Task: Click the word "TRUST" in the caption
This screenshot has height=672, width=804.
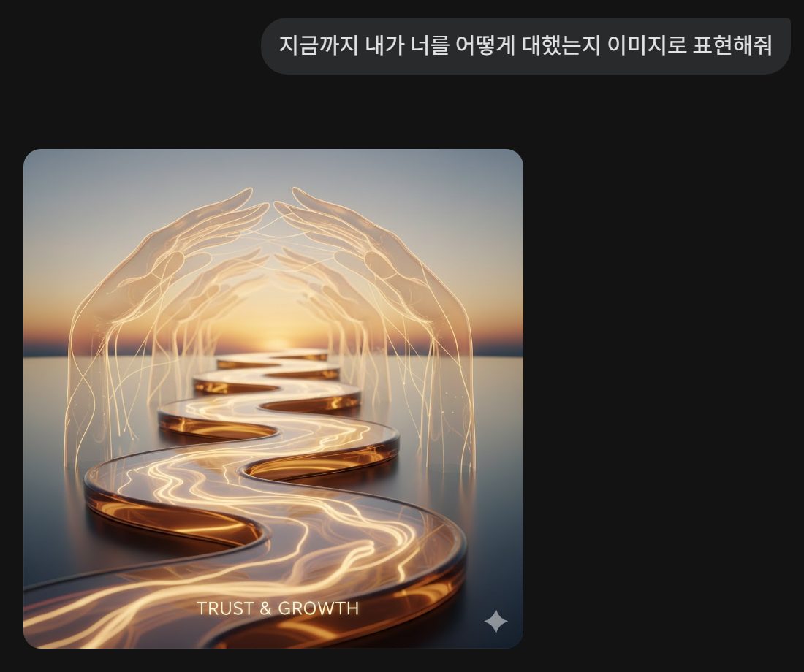Action: [225, 608]
